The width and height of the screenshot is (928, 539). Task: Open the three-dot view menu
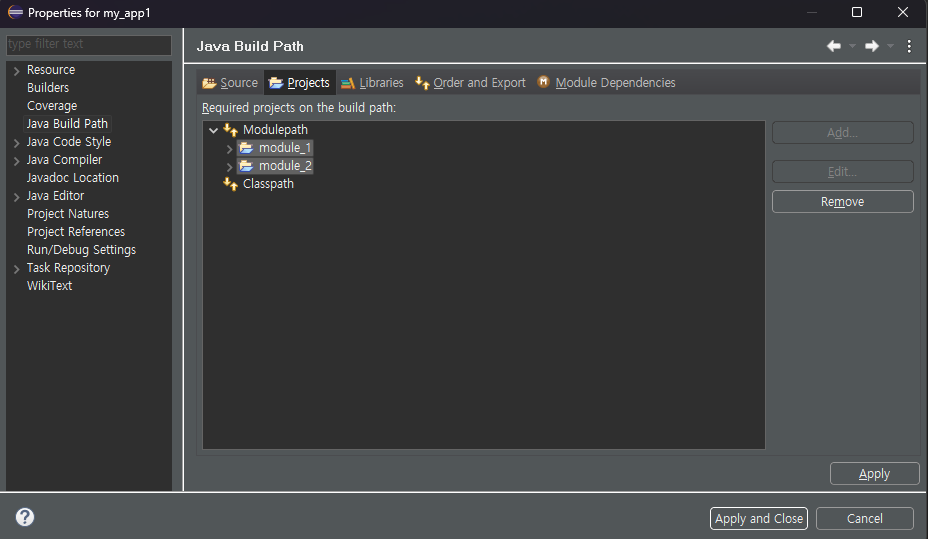click(x=909, y=46)
